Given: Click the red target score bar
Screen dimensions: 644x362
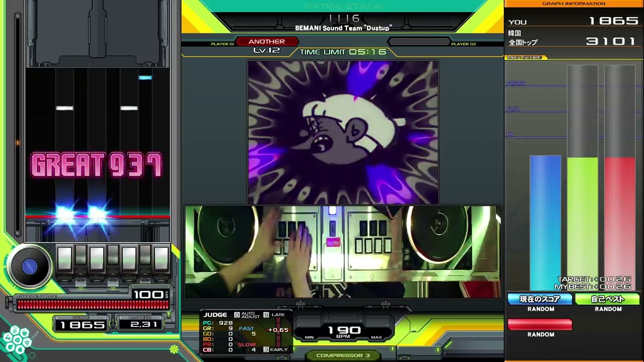Looking at the screenshot, I should pos(620,224).
